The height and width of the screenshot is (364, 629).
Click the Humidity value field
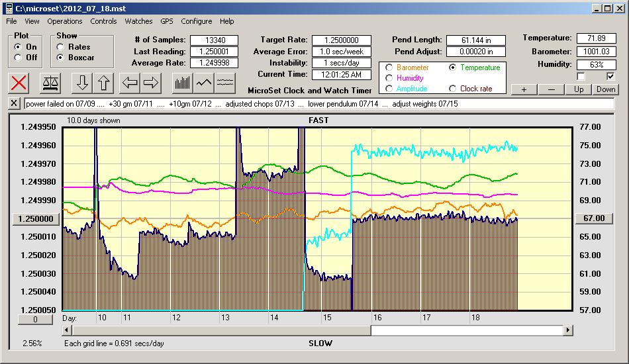point(596,65)
